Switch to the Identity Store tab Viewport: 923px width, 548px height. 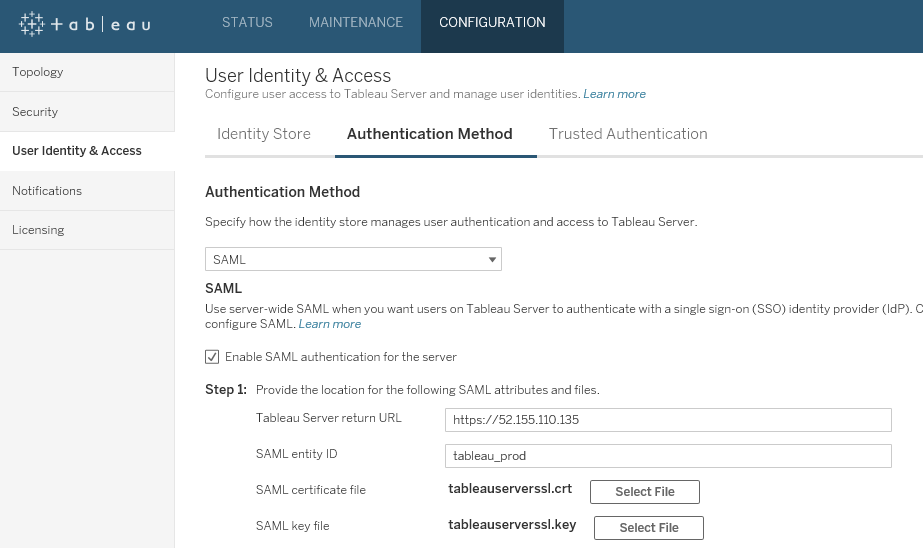(x=264, y=134)
